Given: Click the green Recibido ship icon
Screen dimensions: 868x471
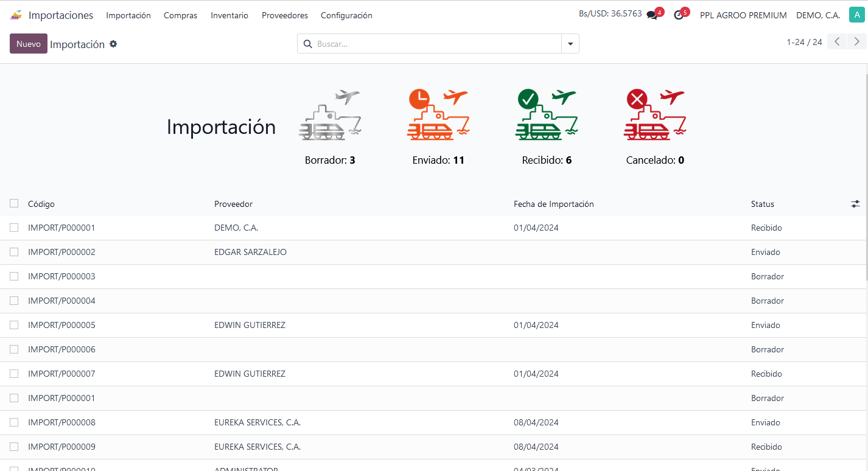Looking at the screenshot, I should pyautogui.click(x=547, y=116).
